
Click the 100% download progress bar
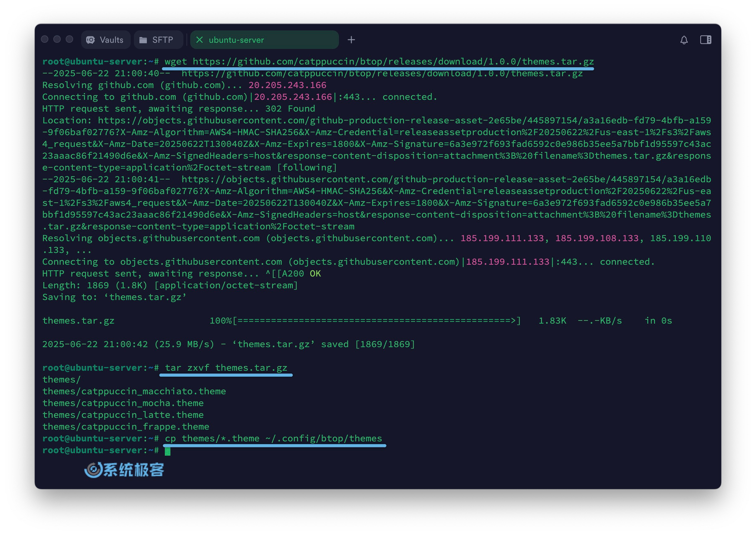pyautogui.click(x=379, y=321)
